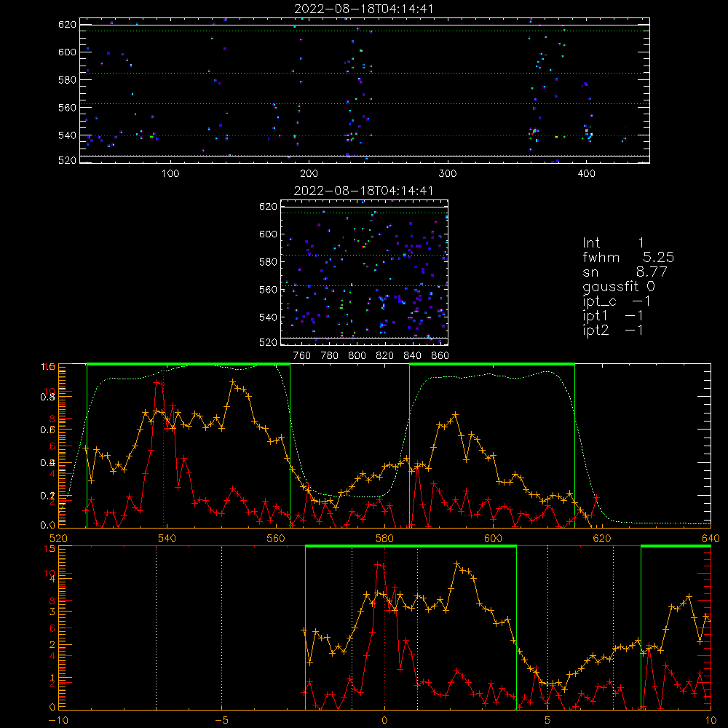Select the fwhm value 5.25
728x728 pixels.
click(x=658, y=257)
